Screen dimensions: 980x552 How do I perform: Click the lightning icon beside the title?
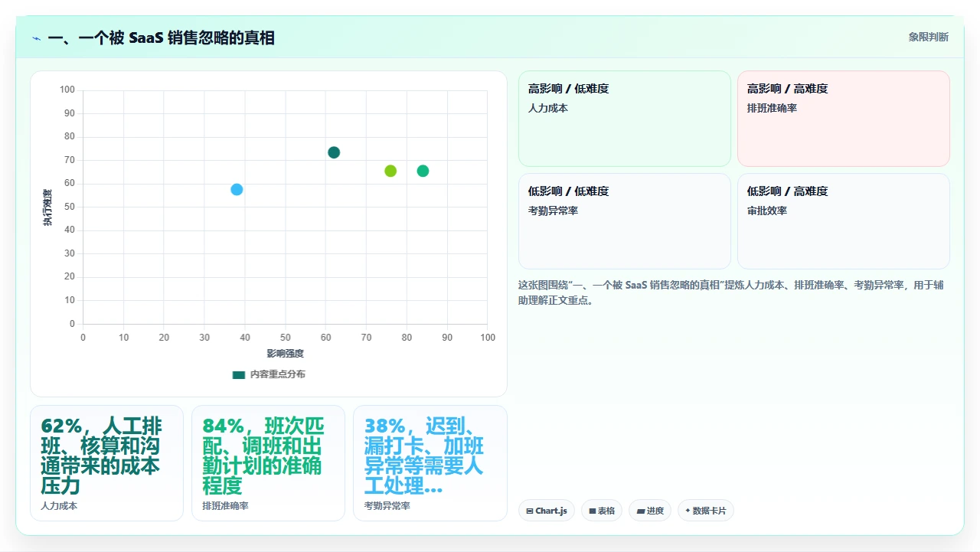pyautogui.click(x=37, y=38)
